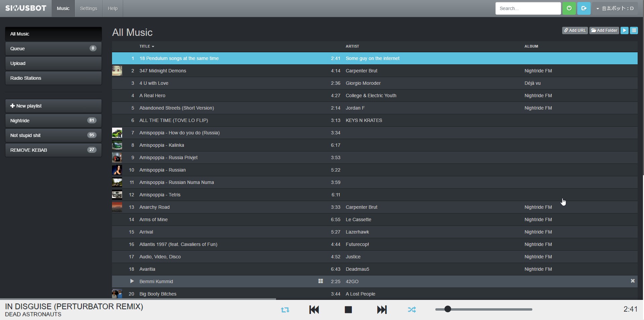The width and height of the screenshot is (644, 320).
Task: Click artist Deadmau5
Action: (x=358, y=269)
